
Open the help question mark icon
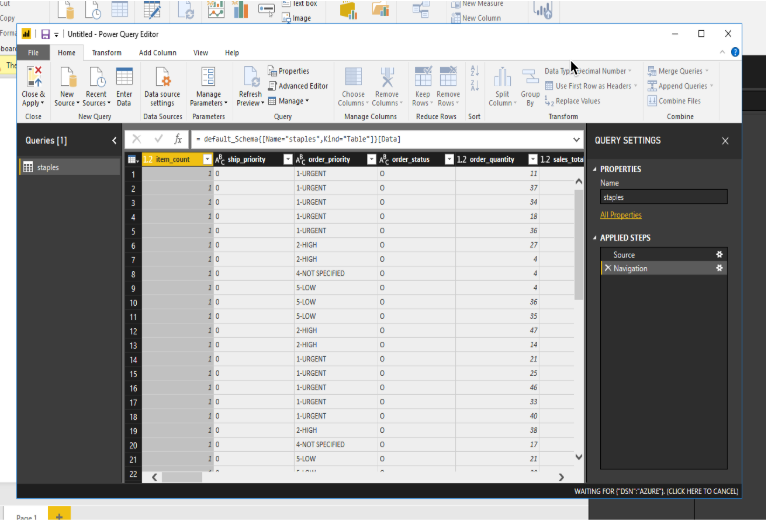pyautogui.click(x=735, y=52)
